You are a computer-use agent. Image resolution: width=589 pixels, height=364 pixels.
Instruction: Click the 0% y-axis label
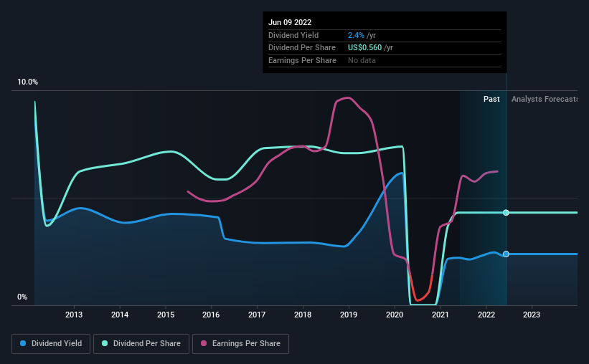pos(22,297)
